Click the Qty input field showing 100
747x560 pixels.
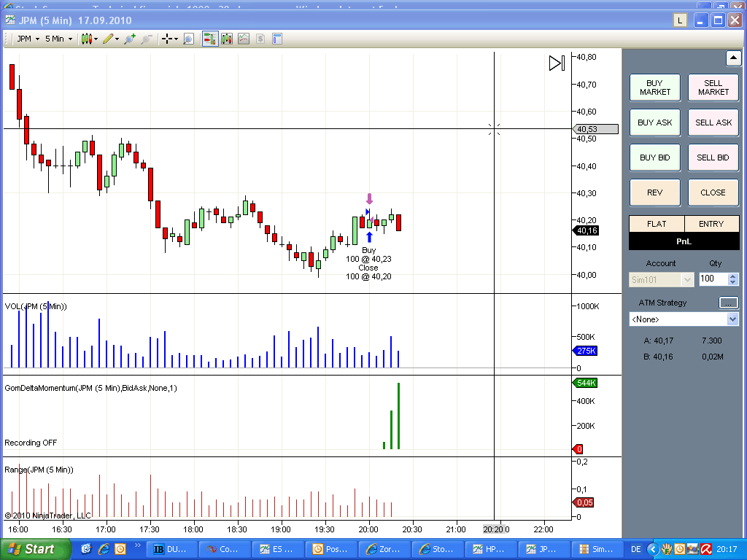point(713,279)
